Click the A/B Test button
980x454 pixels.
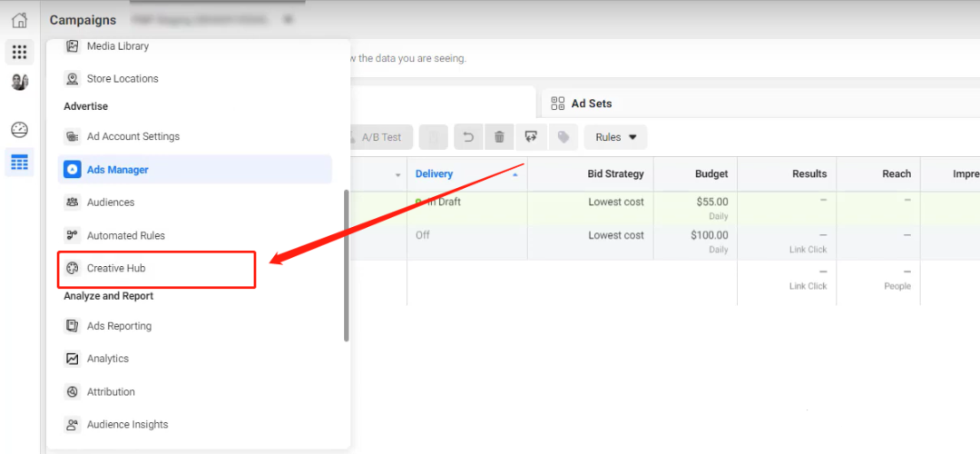click(x=381, y=137)
